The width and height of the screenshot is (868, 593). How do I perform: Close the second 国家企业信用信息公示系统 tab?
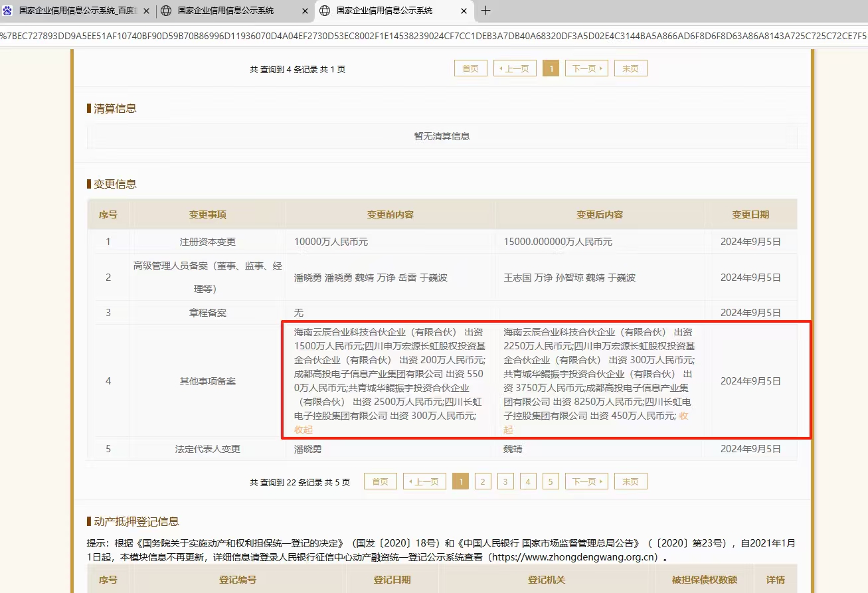pos(305,11)
